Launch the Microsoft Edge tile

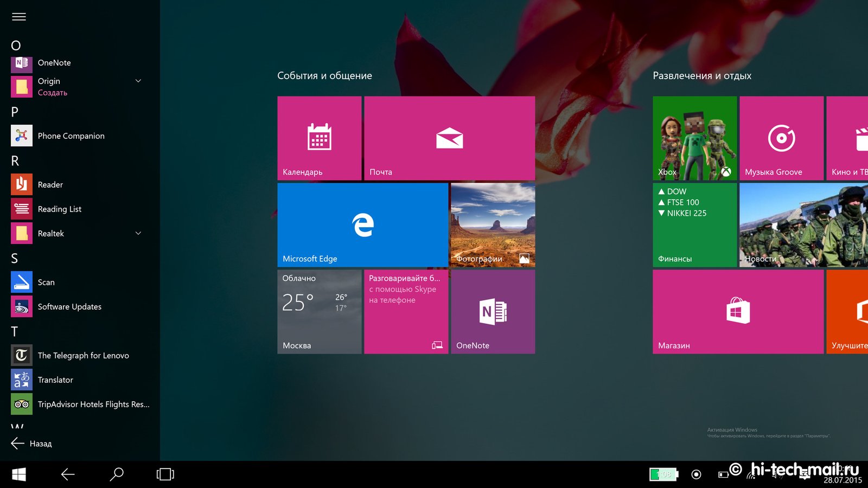coord(363,225)
